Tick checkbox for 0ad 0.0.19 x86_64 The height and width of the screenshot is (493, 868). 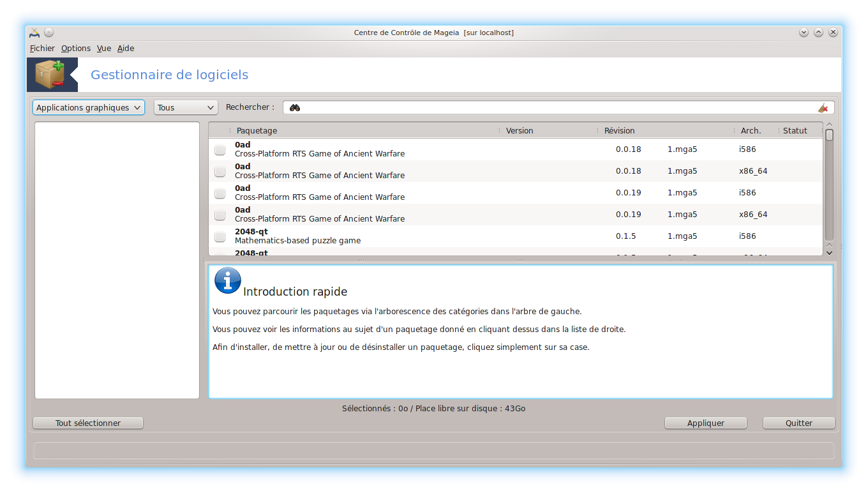click(x=220, y=215)
